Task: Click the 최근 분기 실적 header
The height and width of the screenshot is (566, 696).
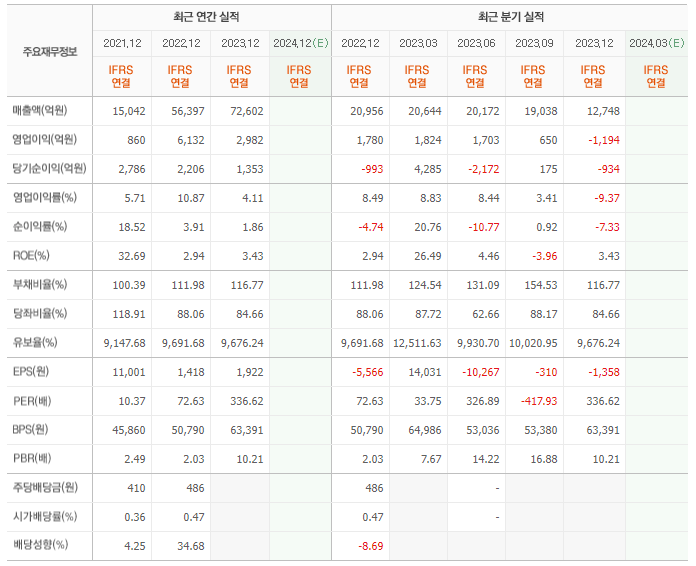Action: (x=510, y=17)
